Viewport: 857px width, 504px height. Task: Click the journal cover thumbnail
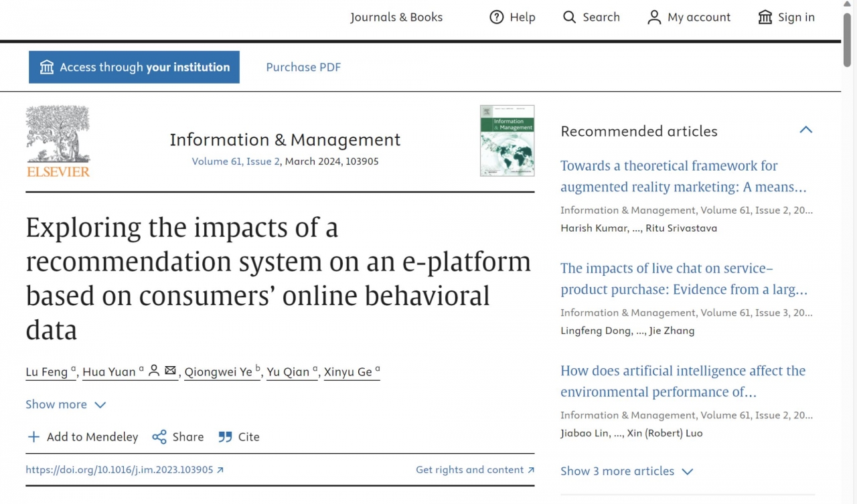507,141
